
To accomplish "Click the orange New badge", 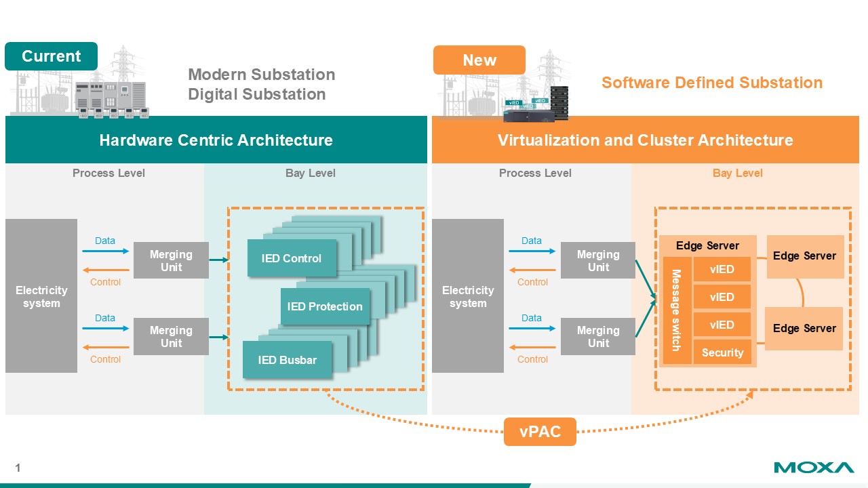I will click(x=479, y=60).
